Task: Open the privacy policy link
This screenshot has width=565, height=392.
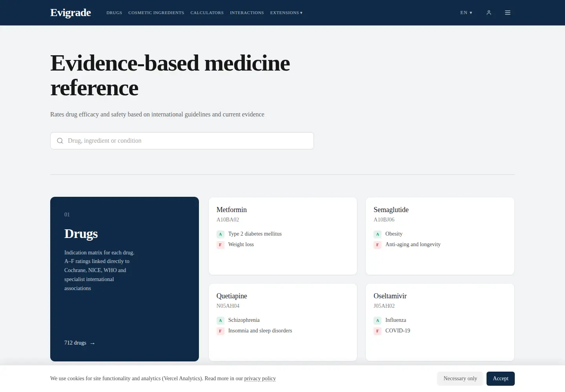Action: [x=260, y=379]
